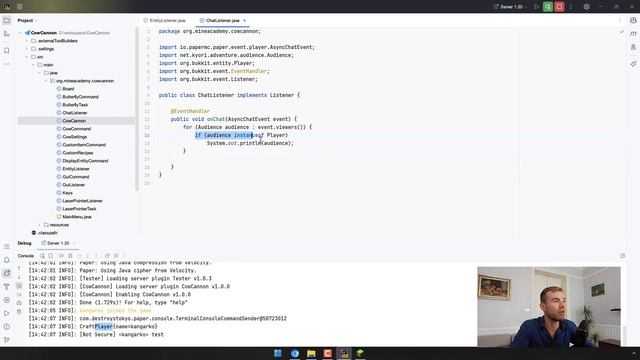
Task: Click the Run triangle icon in title bar
Action: pos(536,7)
